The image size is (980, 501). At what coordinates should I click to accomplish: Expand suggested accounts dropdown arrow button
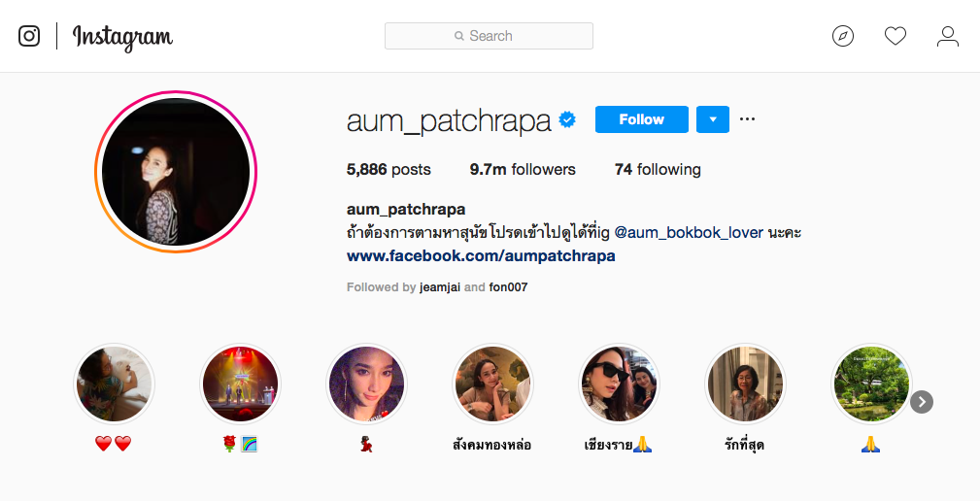pos(713,119)
